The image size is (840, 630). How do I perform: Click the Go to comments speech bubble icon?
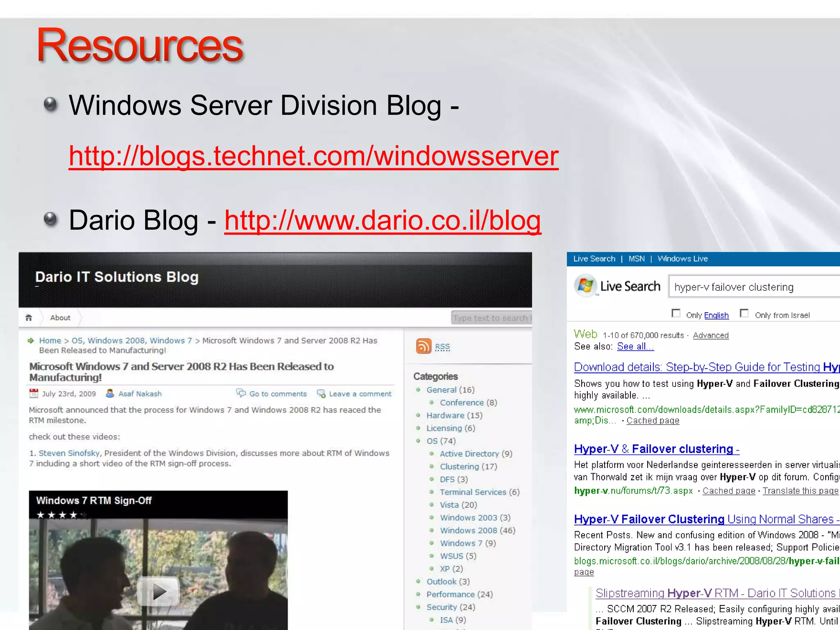(x=241, y=393)
